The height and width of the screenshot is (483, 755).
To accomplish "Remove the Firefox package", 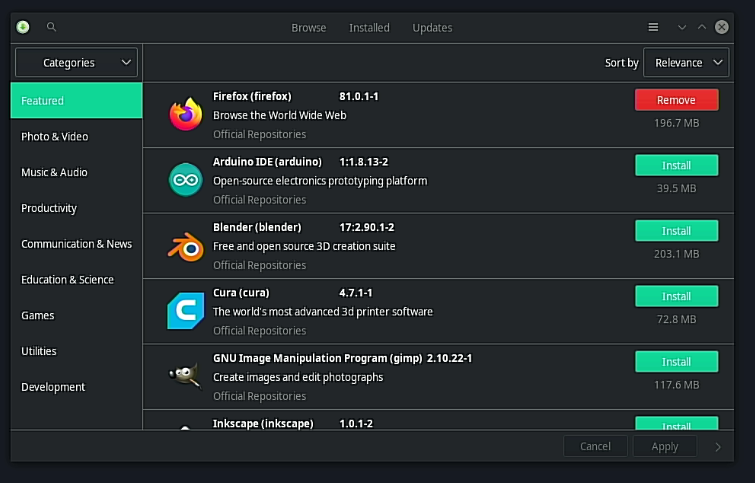I will tap(676, 100).
